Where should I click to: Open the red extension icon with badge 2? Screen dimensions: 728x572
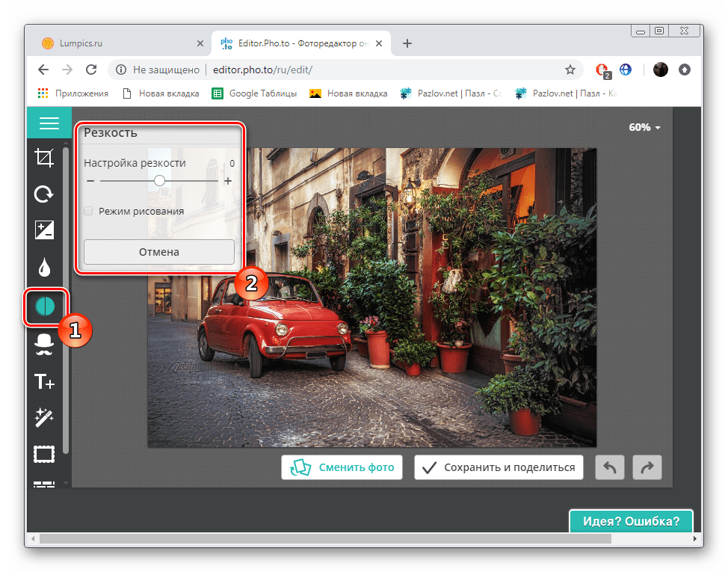coord(602,70)
